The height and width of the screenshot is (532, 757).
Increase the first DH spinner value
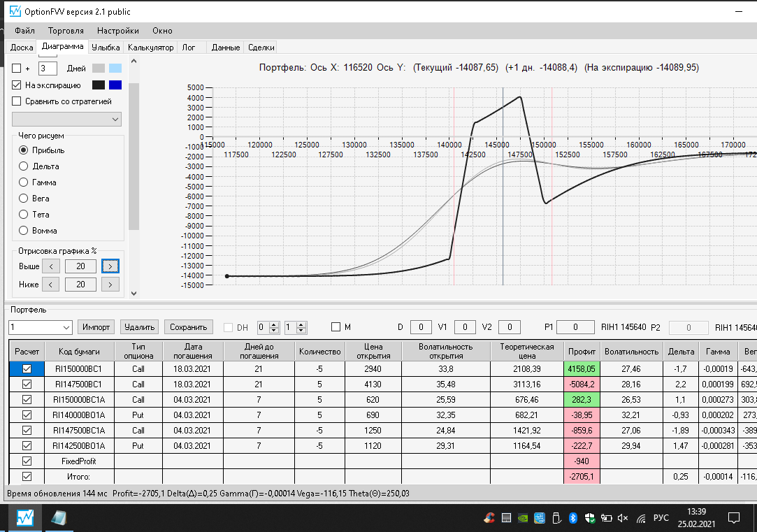click(274, 324)
